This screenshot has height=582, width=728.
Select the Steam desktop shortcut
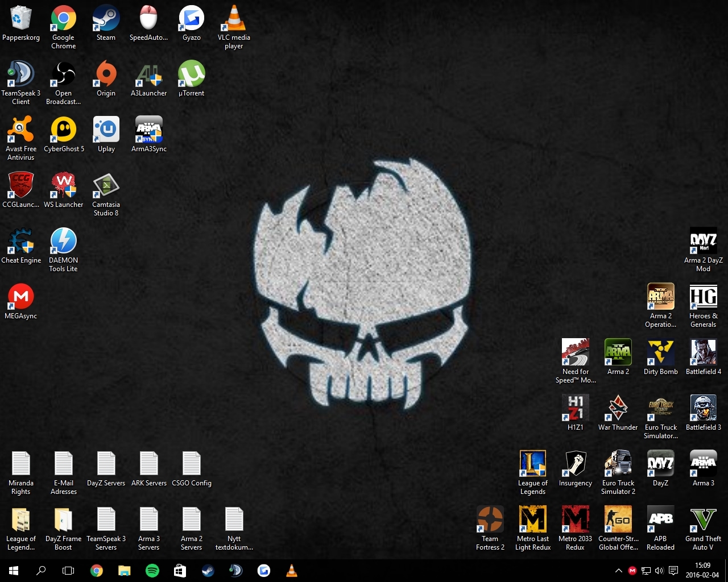tap(106, 23)
